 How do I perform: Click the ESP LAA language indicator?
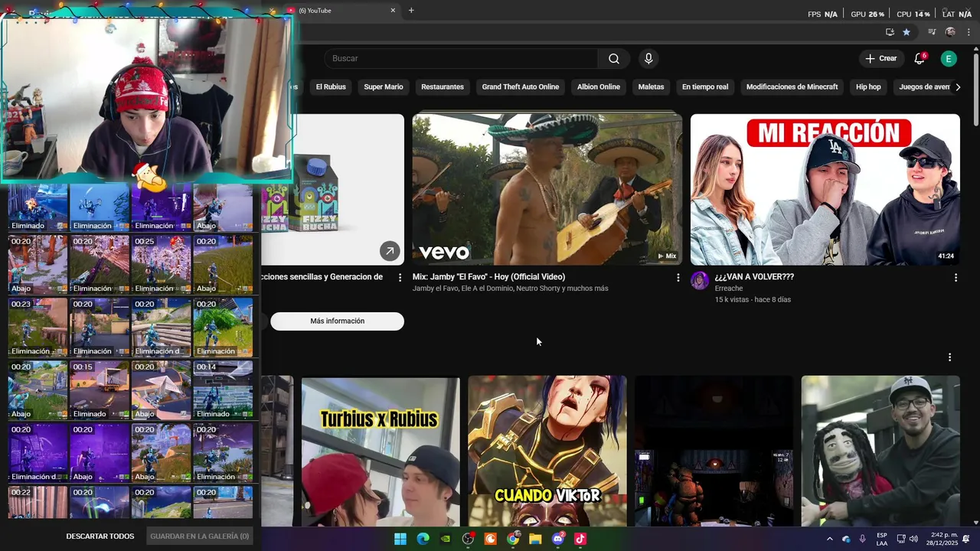[882, 539]
